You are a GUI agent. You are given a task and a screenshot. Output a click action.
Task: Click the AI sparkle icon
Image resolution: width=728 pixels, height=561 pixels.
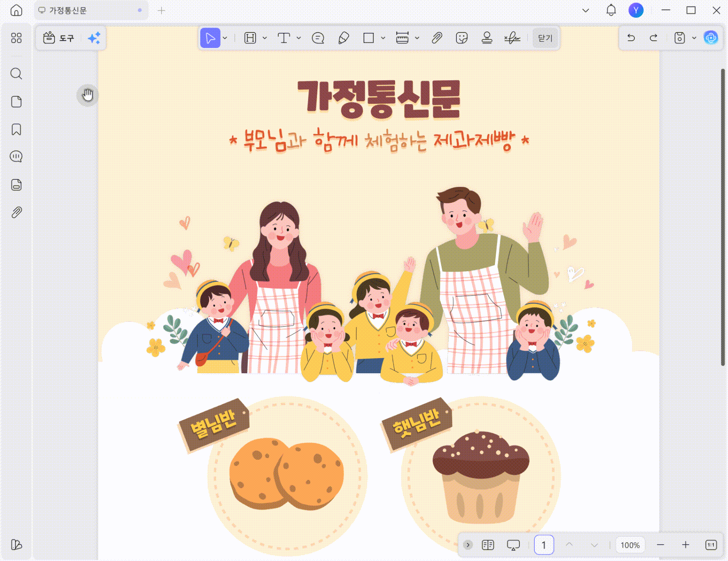point(94,38)
